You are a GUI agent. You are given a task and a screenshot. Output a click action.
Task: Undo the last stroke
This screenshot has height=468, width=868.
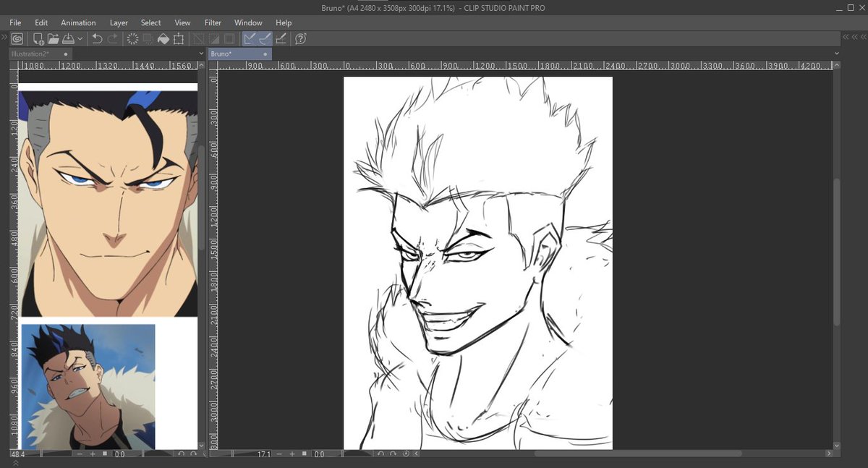97,38
